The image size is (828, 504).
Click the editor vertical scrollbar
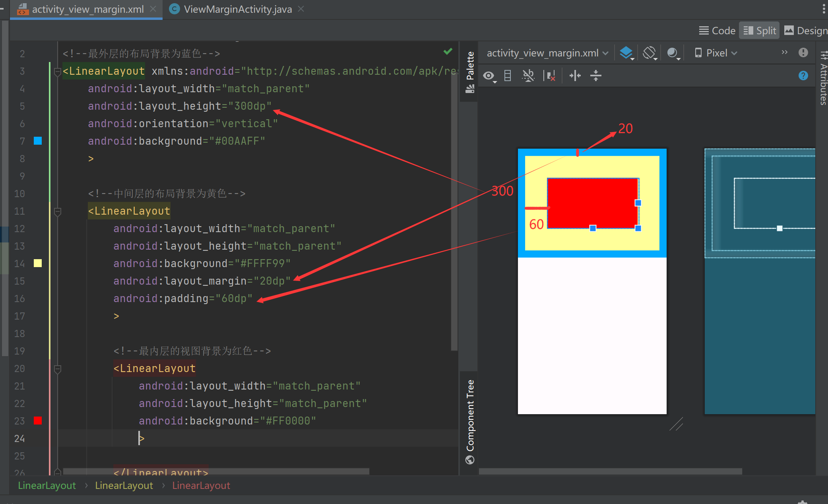454,211
